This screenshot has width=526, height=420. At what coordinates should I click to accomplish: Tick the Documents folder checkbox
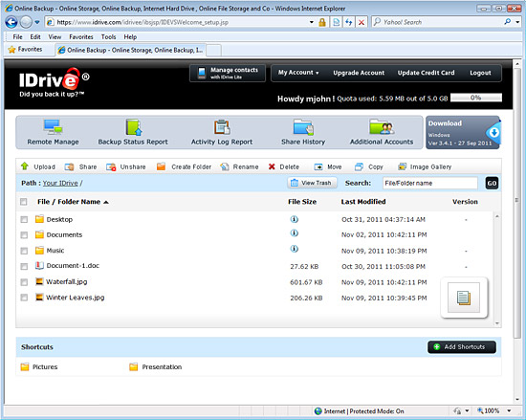click(x=24, y=235)
